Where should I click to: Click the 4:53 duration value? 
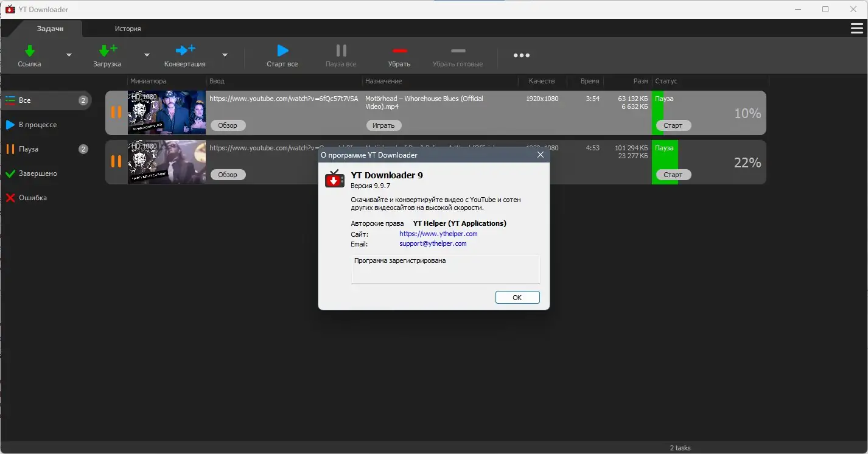(x=593, y=148)
